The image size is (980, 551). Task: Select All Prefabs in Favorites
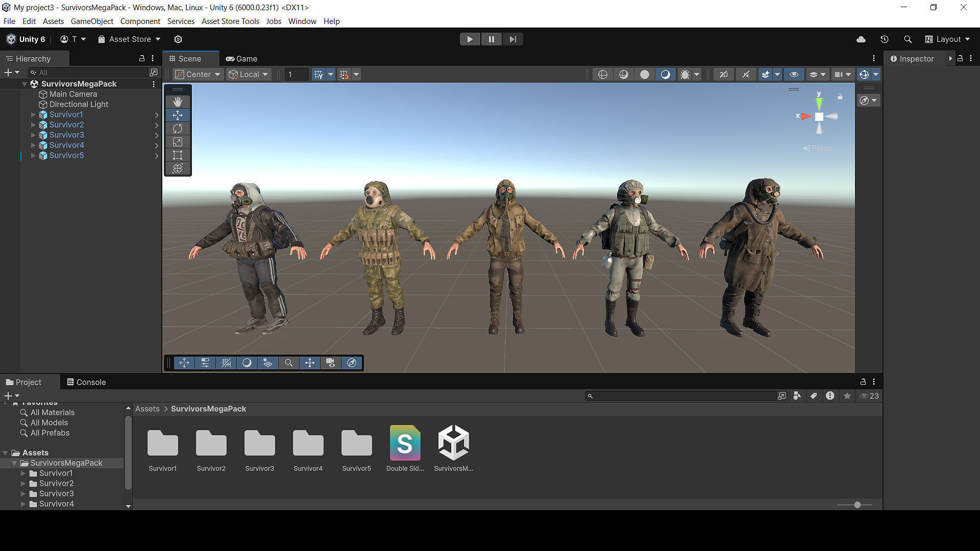click(50, 433)
